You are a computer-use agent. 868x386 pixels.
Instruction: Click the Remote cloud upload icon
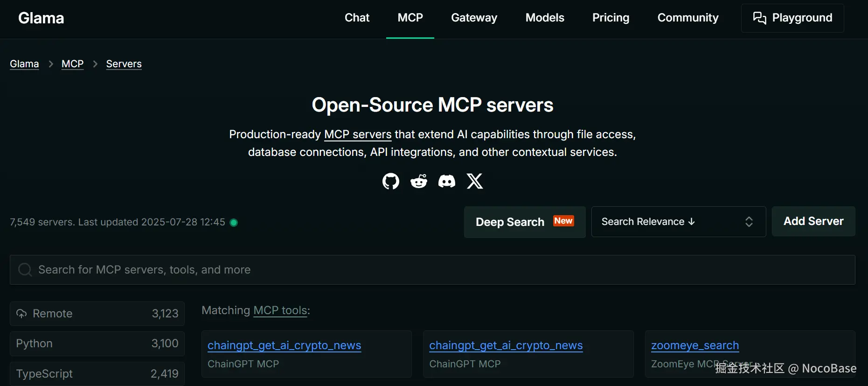(x=21, y=314)
